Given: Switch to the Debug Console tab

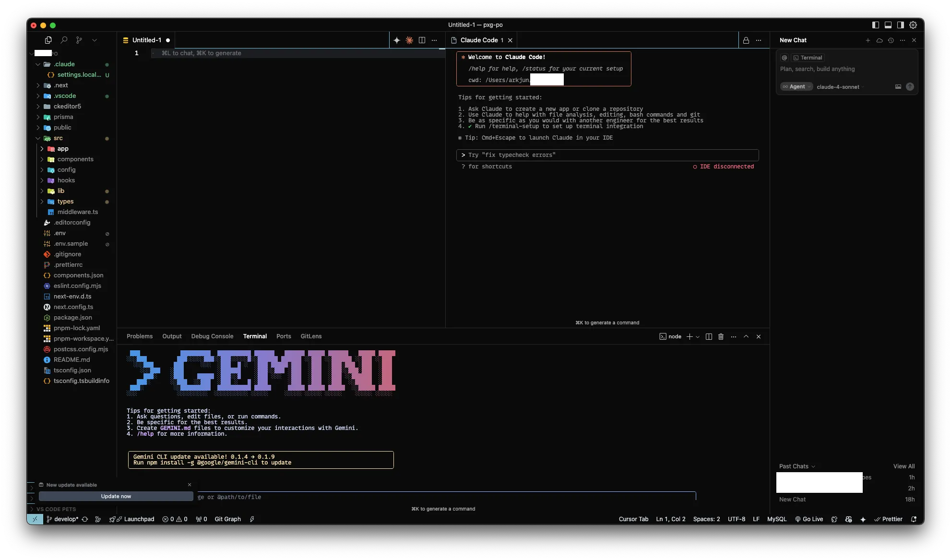Looking at the screenshot, I should click(212, 336).
